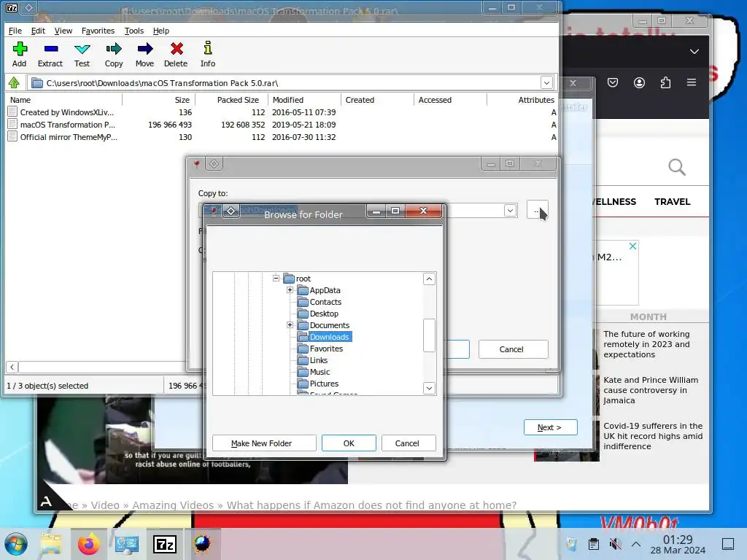Select the root folder in tree
This screenshot has height=560, width=747.
298,279
